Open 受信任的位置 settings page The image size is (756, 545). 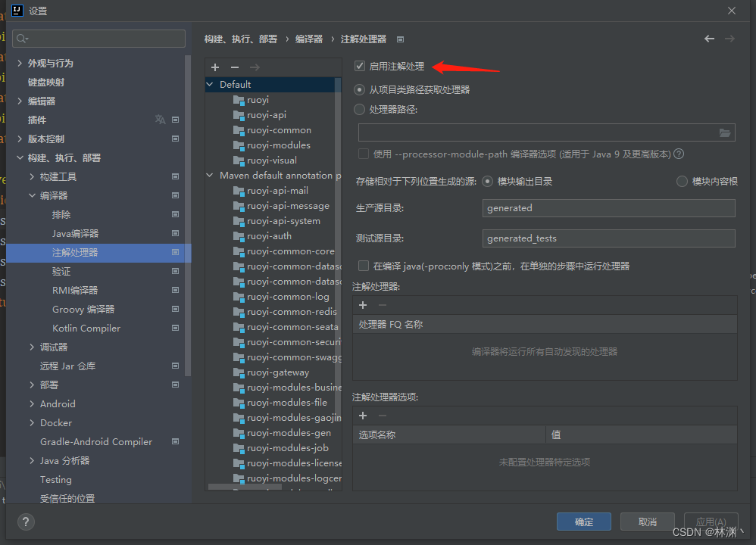point(67,498)
